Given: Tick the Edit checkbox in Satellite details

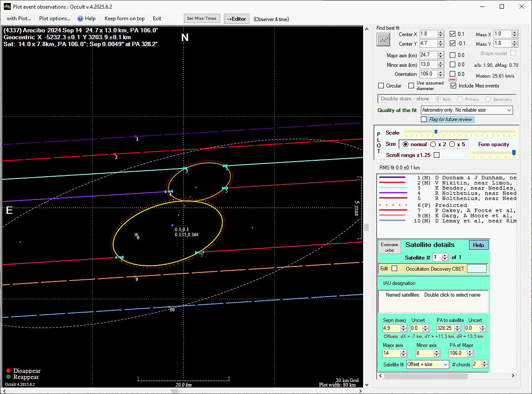Looking at the screenshot, I should [x=394, y=268].
